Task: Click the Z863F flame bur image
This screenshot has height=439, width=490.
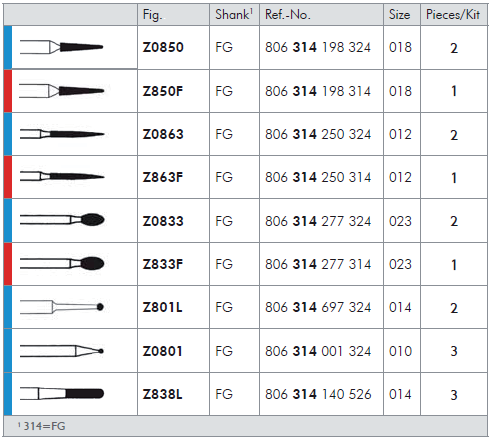Action: coord(62,177)
